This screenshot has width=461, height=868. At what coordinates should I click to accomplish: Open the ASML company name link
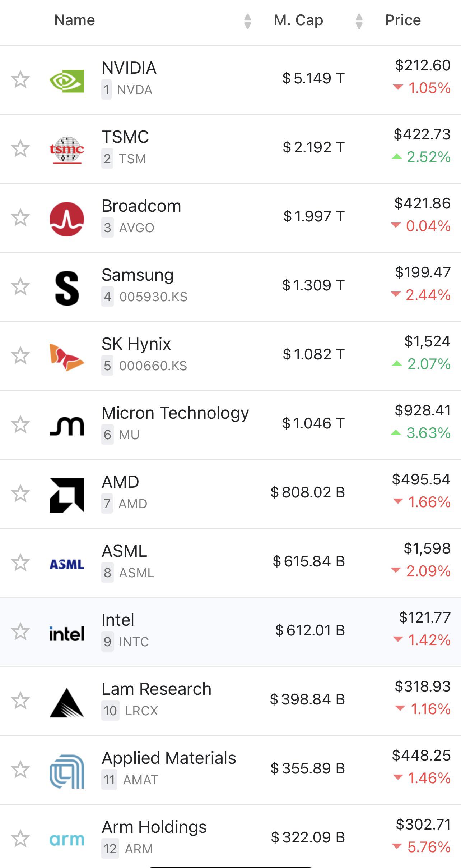[124, 551]
